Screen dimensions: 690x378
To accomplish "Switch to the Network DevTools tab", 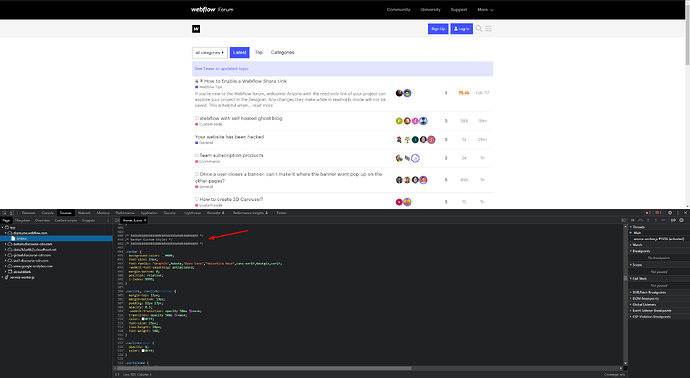I will (x=84, y=213).
